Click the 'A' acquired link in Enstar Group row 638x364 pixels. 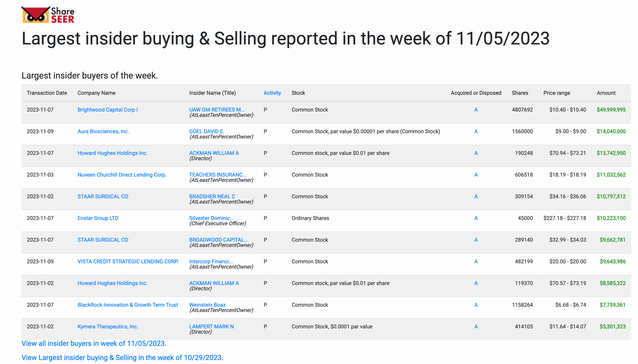(476, 218)
